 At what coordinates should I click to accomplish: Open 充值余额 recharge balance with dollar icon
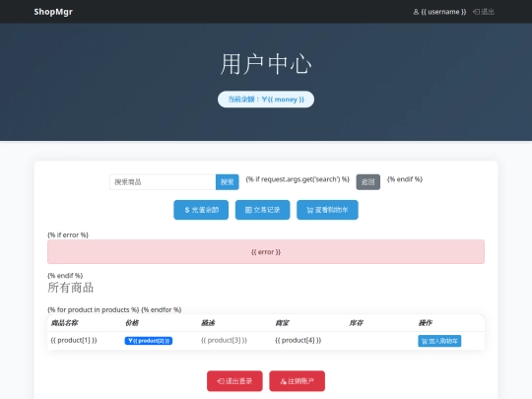pyautogui.click(x=201, y=210)
